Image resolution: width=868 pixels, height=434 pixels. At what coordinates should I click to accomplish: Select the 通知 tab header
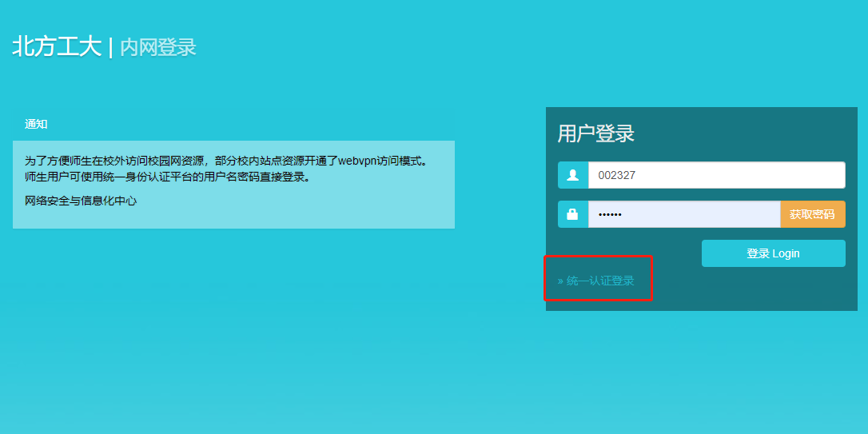(36, 124)
